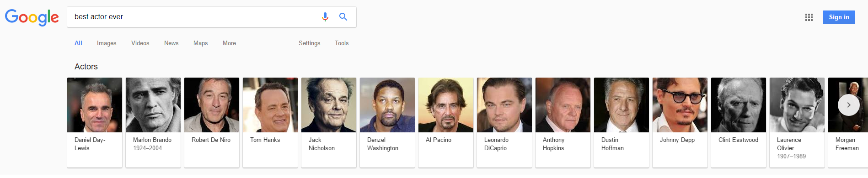
Task: Click the voice search microphone icon
Action: [x=325, y=17]
